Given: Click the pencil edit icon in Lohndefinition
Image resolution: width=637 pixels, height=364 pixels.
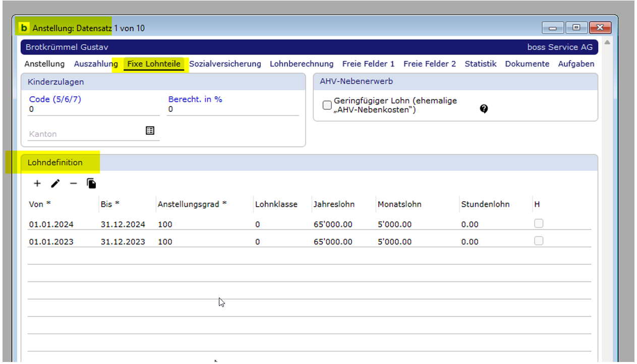Looking at the screenshot, I should click(x=55, y=184).
